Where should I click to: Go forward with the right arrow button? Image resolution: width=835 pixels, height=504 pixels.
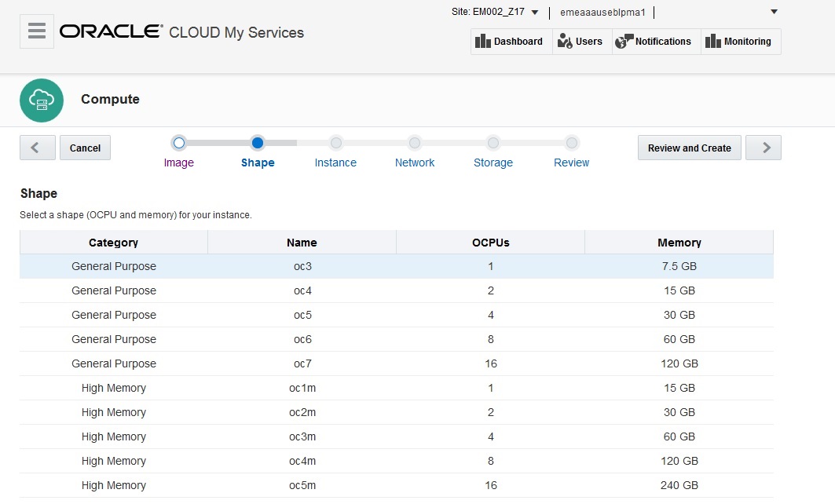point(763,148)
